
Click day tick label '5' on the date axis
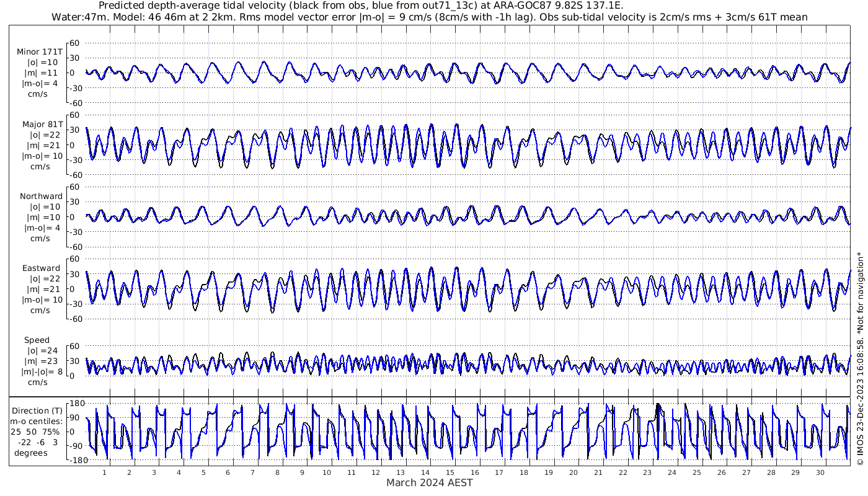[203, 472]
